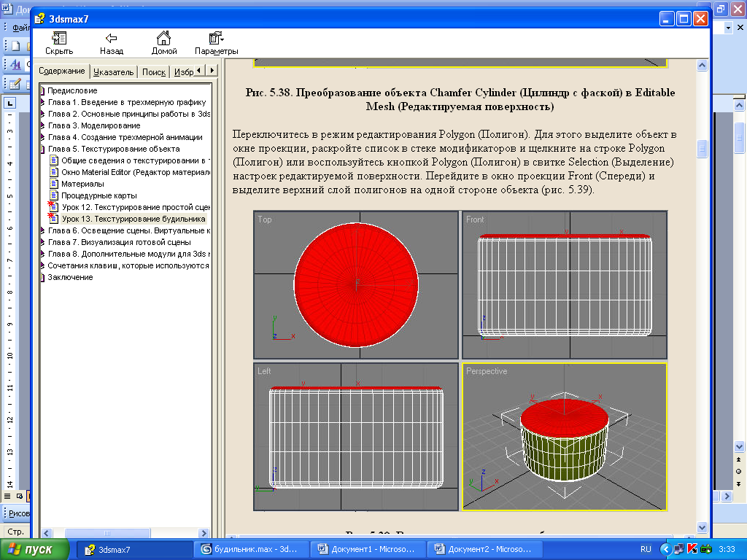Switch to 3dsmax7 taskbar button
This screenshot has height=560, width=747.
click(x=133, y=550)
